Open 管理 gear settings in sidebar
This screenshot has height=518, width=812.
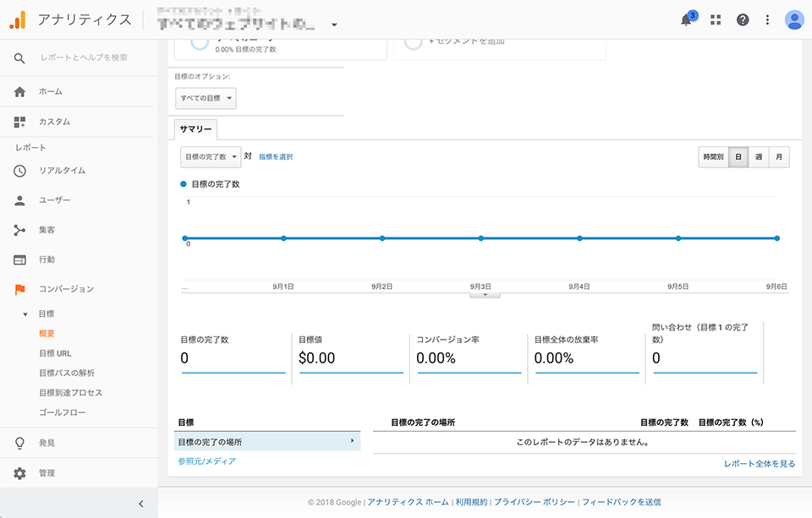point(47,473)
